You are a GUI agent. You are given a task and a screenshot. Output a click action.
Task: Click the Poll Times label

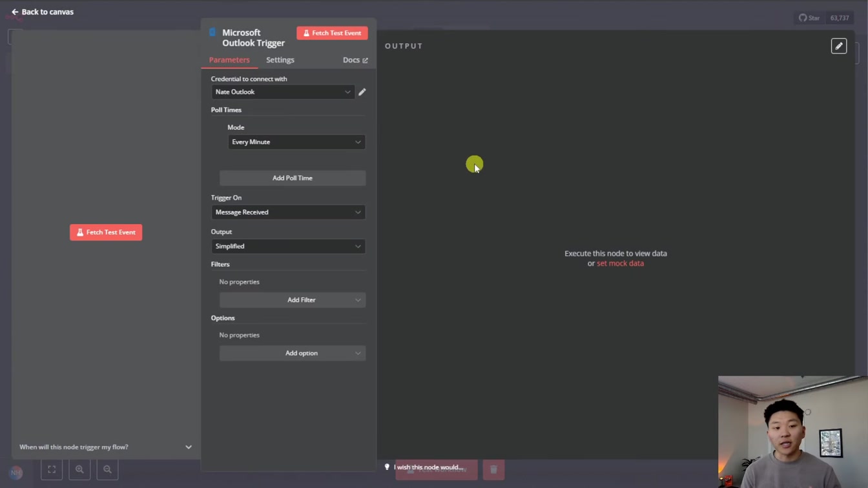(x=226, y=110)
